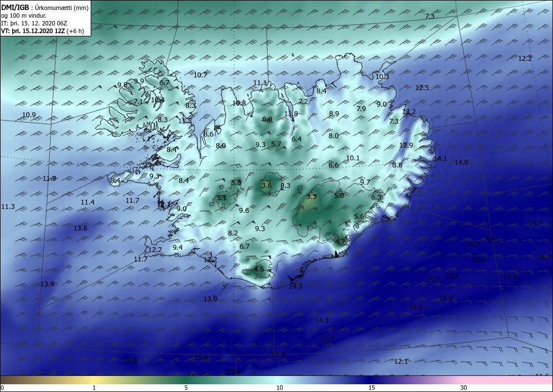Click the map value 6.3
553x392 pixels.
tap(376, 197)
